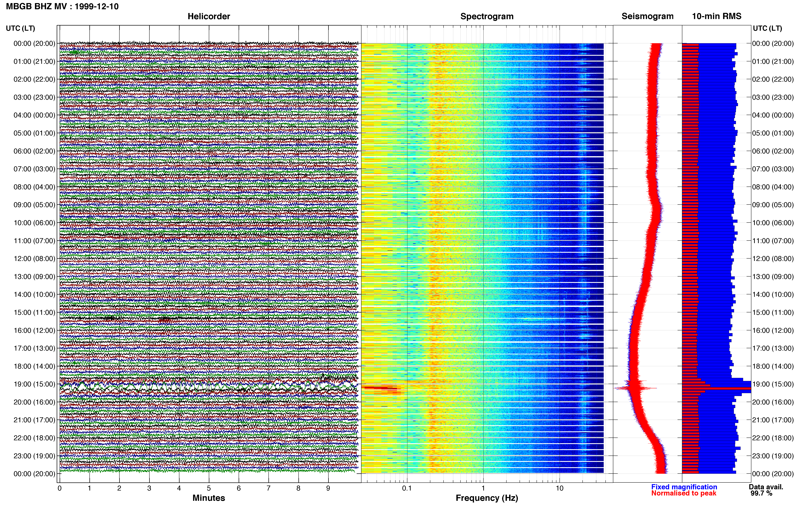Click the left '19:00 (15:00)' time label

coord(34,384)
